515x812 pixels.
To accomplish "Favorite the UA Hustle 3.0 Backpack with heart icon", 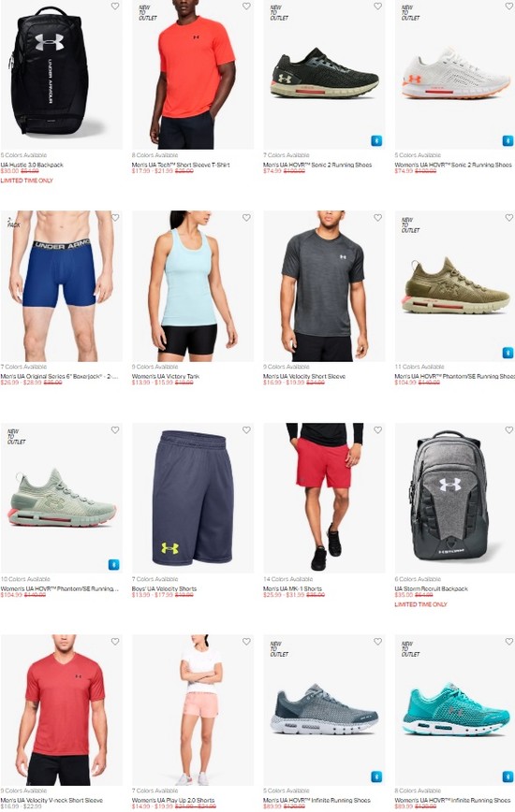I will coord(115,7).
